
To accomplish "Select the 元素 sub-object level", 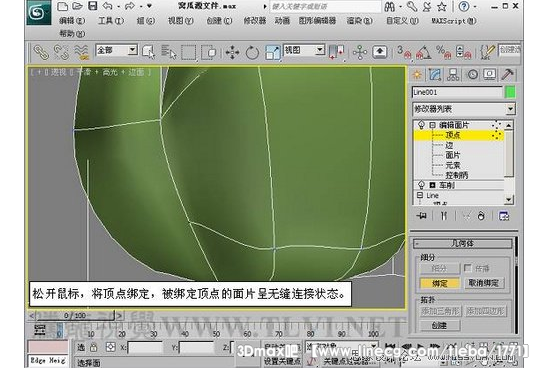I will tap(453, 165).
